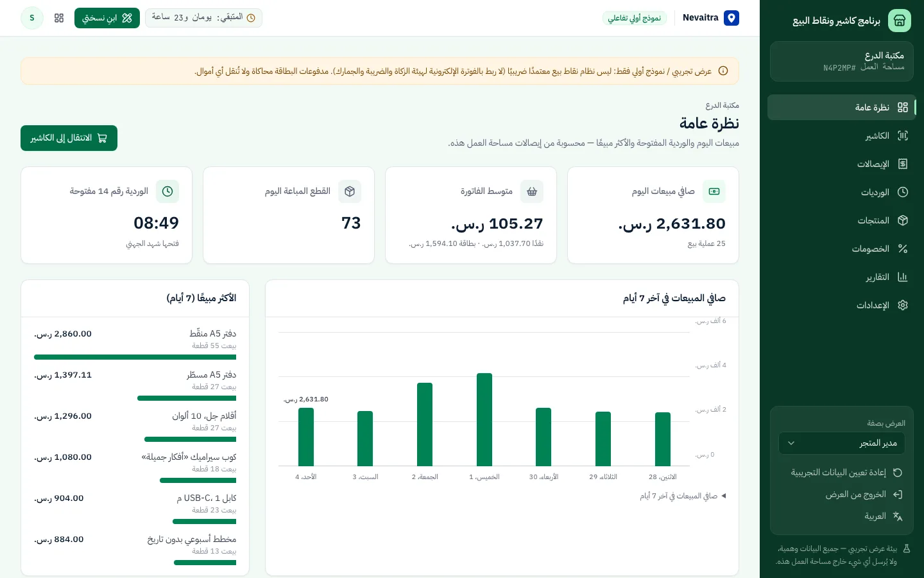Click the 2,631.80 ر.س. net sales value
The image size is (924, 578).
(672, 223)
